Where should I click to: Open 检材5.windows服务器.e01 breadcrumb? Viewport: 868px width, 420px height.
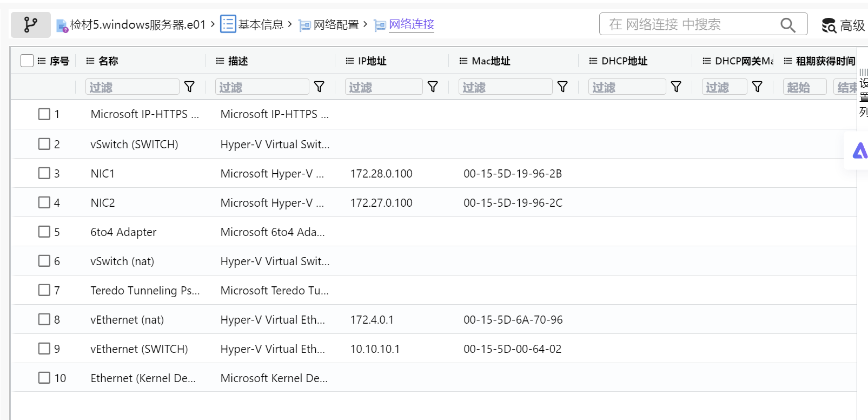[x=138, y=25]
